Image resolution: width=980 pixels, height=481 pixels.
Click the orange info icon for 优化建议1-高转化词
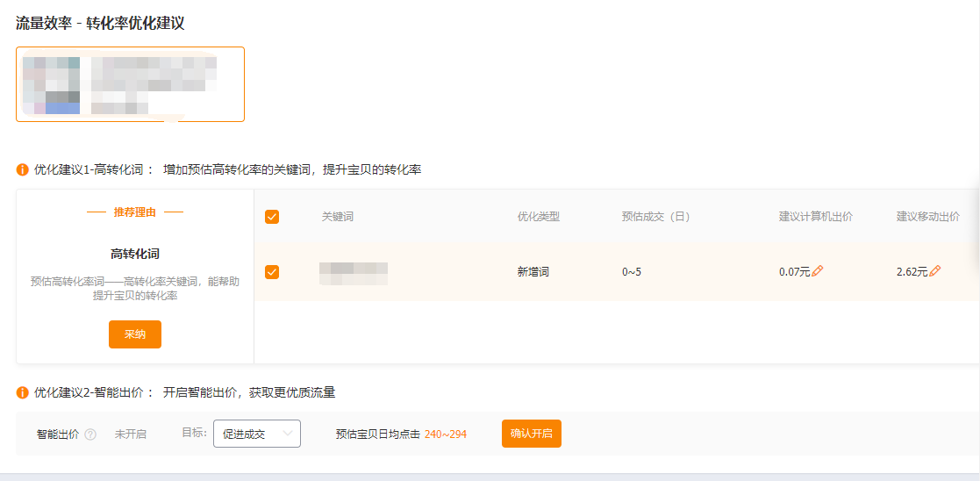coord(23,169)
